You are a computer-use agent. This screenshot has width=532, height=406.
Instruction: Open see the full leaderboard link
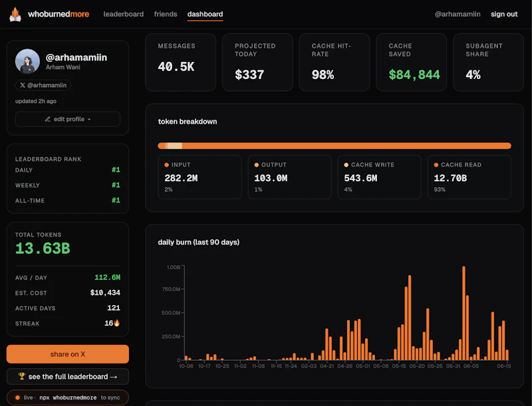click(68, 377)
